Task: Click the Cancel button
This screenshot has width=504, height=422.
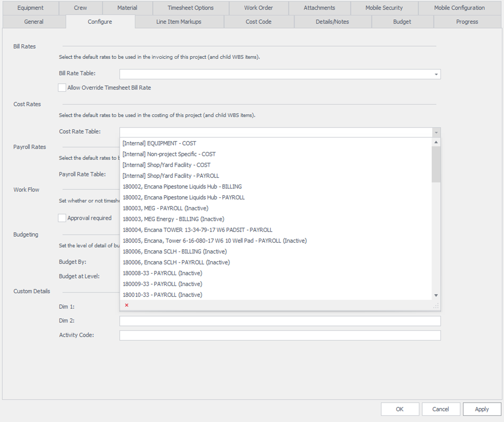Action: [440, 409]
